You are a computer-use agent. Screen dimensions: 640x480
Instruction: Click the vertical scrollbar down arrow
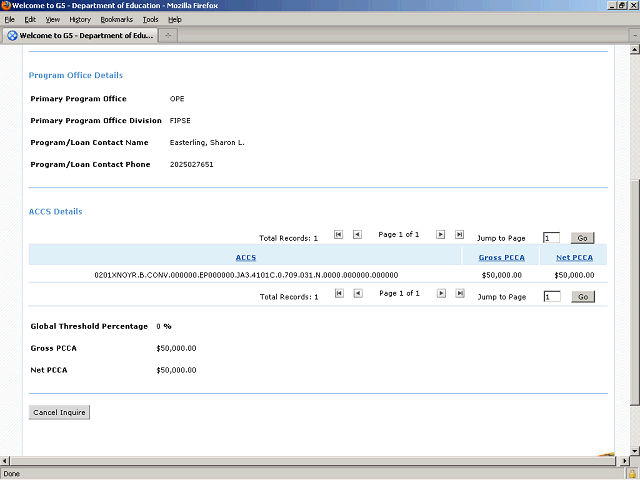pyautogui.click(x=634, y=451)
